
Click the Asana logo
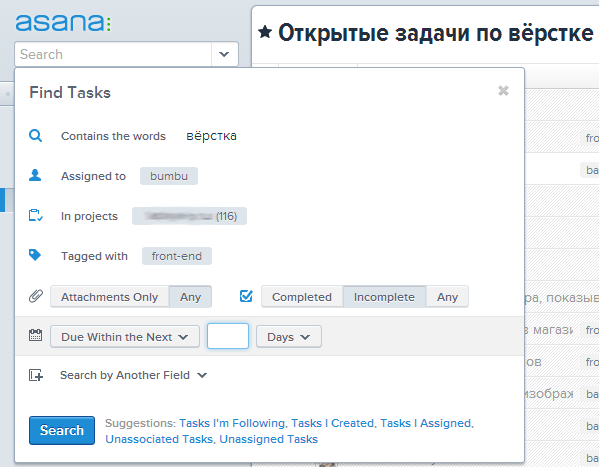[x=63, y=23]
